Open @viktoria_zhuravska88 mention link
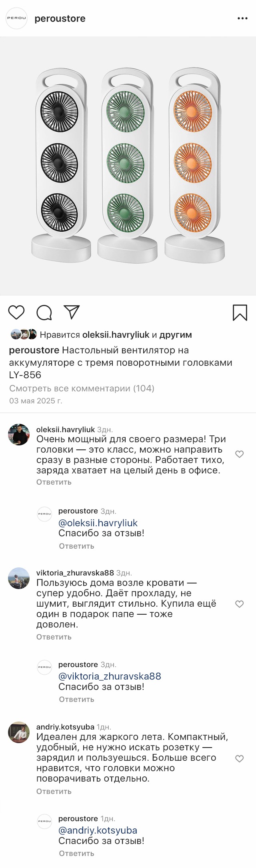256x868 pixels. pos(110,676)
